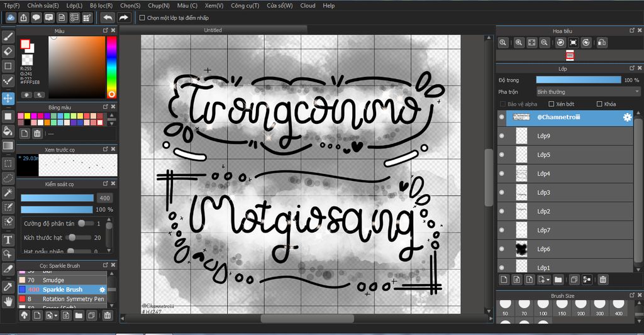
Task: Activate the Move tool
Action: (x=8, y=99)
